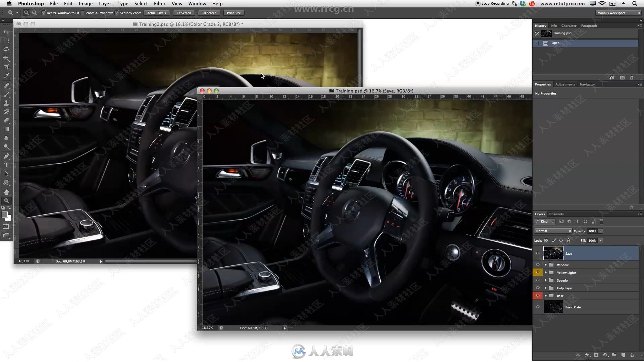Toggle visibility of Basic Plate layer
The height and width of the screenshot is (362, 644).
(x=538, y=307)
